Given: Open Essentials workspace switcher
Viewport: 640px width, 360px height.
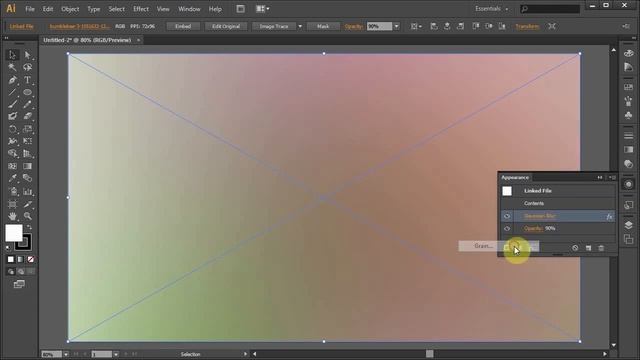Looking at the screenshot, I should point(491,9).
